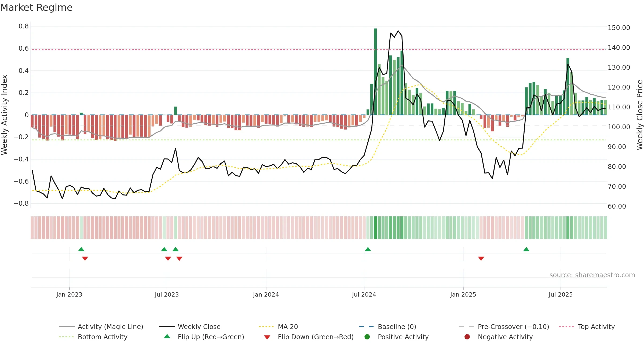Click the tallest green activity bar near 0.8
Image resolution: width=644 pixels, height=362 pixels.
(x=375, y=72)
